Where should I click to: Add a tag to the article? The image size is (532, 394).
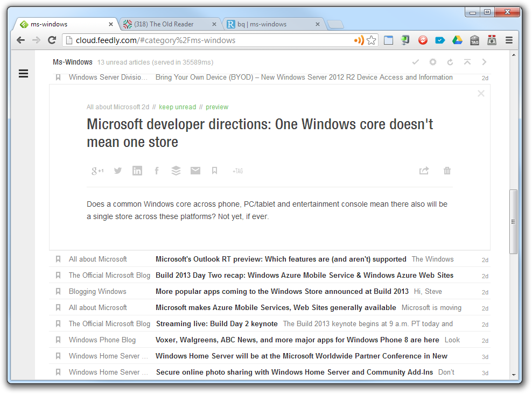[238, 171]
